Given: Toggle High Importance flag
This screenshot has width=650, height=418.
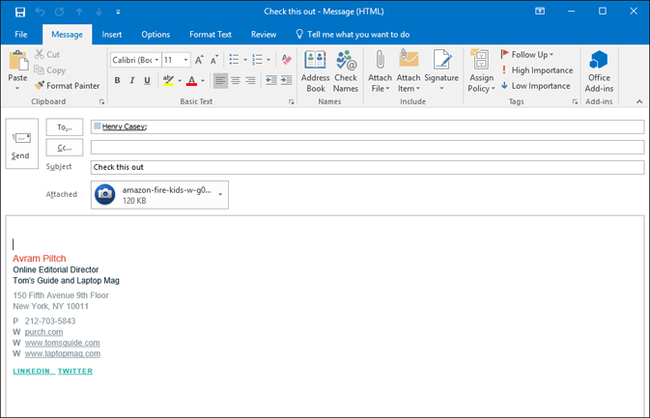Looking at the screenshot, I should 535,70.
